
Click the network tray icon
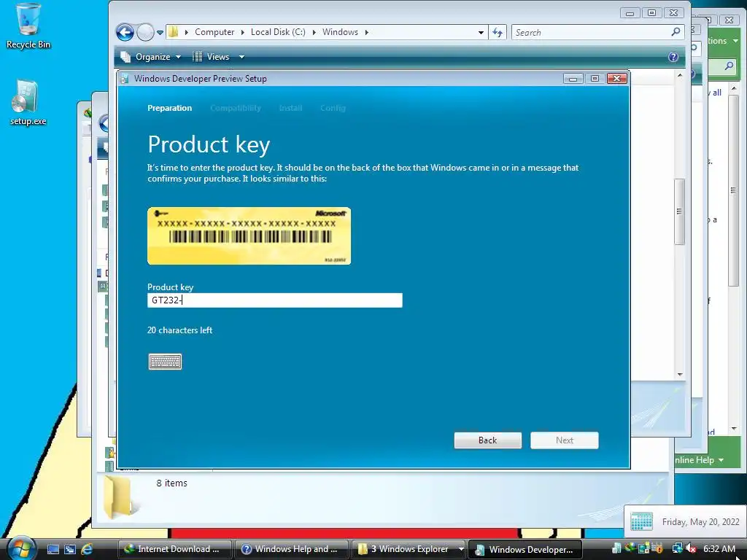(x=676, y=548)
